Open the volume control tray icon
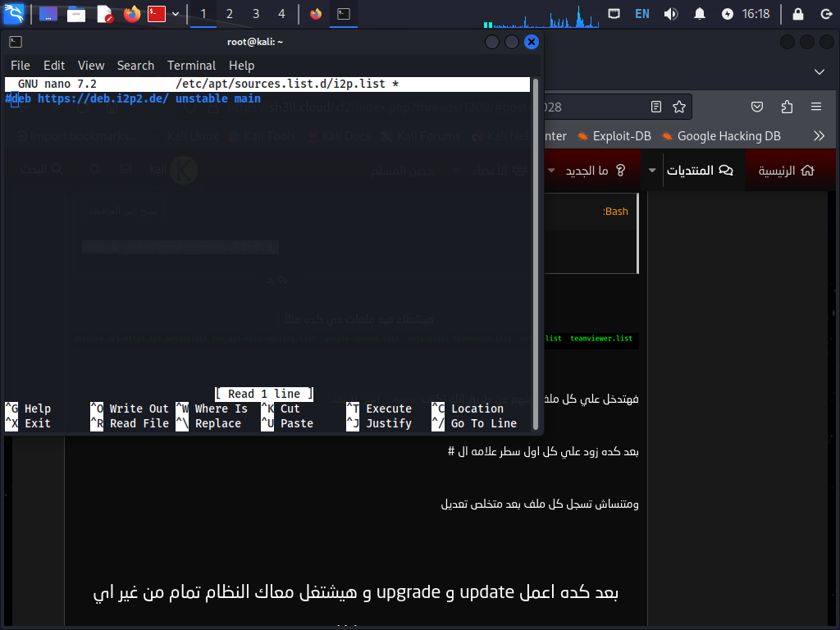Image resolution: width=840 pixels, height=630 pixels. pyautogui.click(x=671, y=14)
